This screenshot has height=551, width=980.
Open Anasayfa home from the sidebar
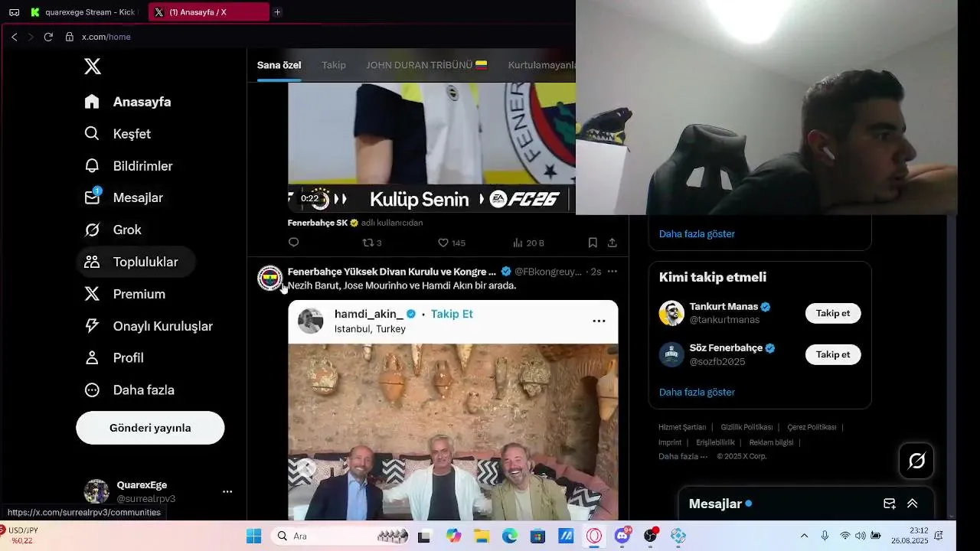tap(127, 102)
